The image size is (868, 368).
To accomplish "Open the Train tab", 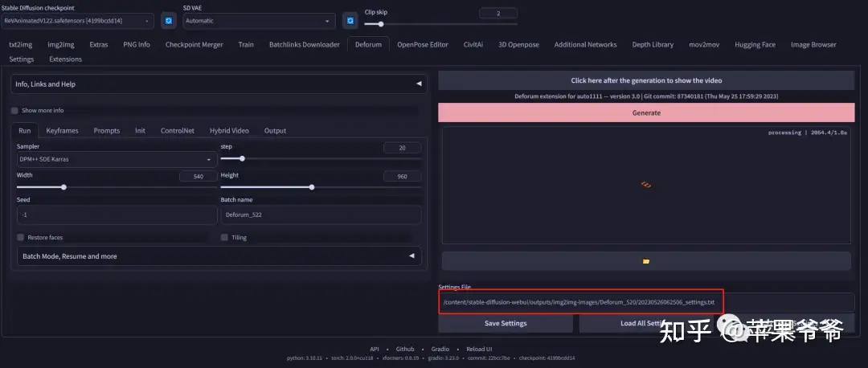I will (246, 45).
